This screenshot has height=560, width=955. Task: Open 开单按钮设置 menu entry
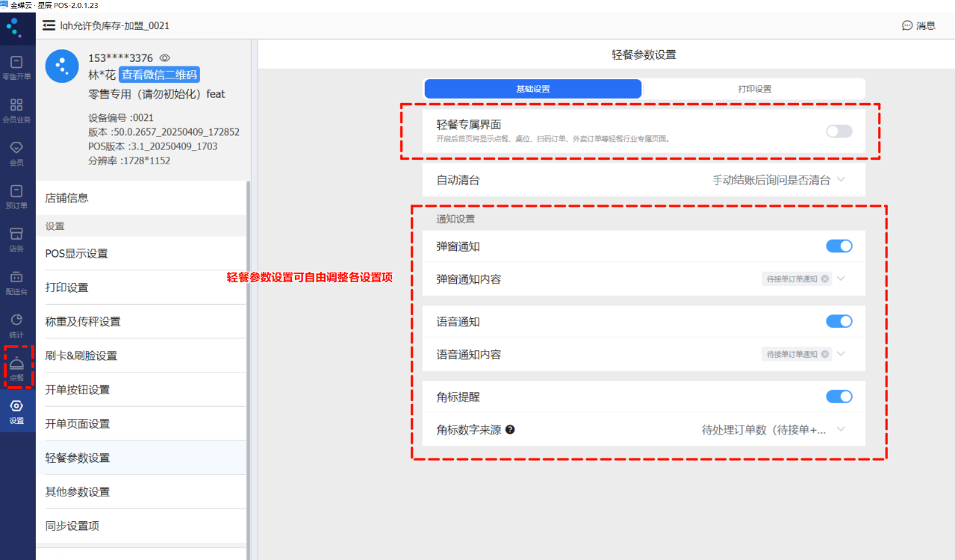click(x=141, y=390)
